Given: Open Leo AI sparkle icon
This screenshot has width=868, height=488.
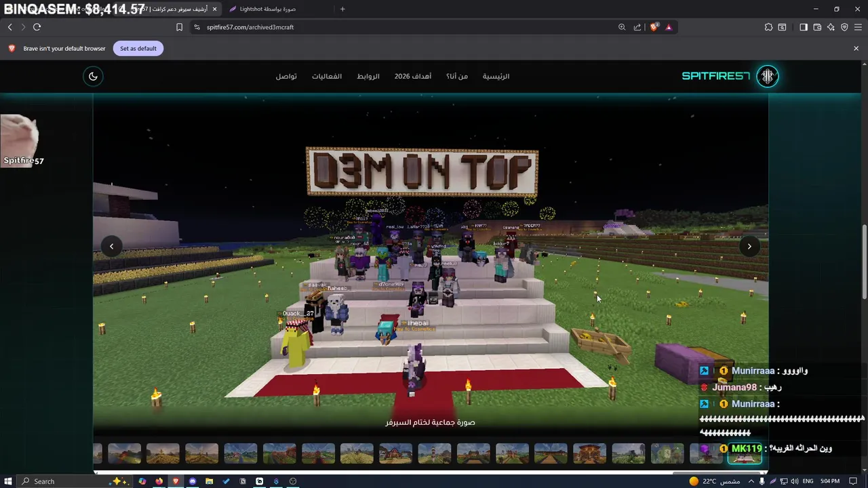Looking at the screenshot, I should click(x=831, y=27).
